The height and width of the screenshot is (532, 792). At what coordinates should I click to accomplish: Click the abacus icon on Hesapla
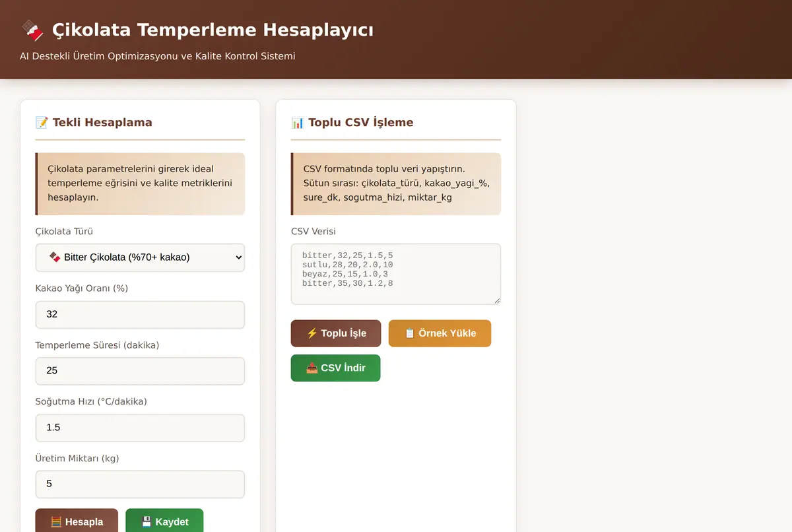click(x=56, y=522)
